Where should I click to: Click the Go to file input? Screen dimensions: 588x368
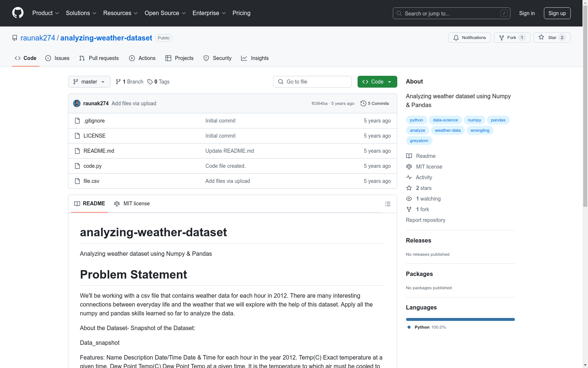pyautogui.click(x=312, y=82)
